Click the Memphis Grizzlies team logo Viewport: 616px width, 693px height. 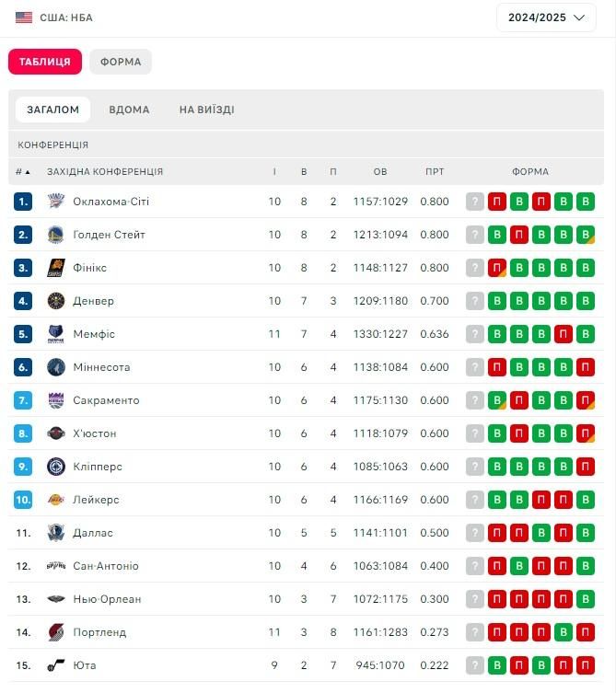tap(55, 334)
